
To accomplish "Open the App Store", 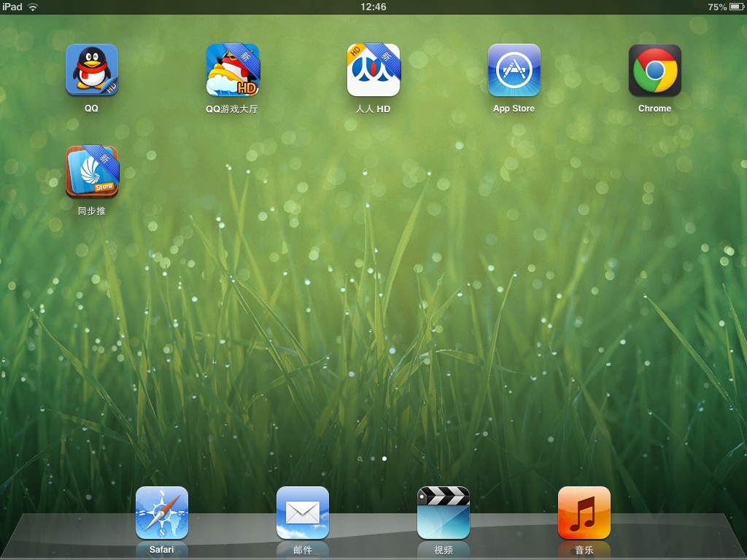I will pos(514,70).
